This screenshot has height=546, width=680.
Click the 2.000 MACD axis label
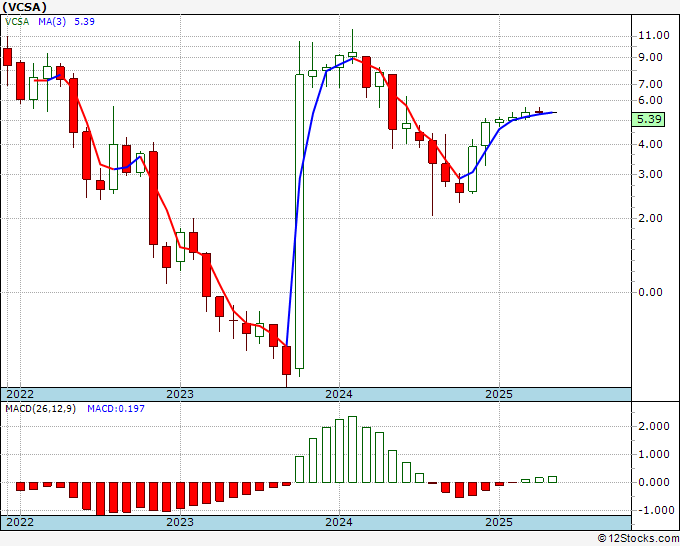[x=654, y=426]
